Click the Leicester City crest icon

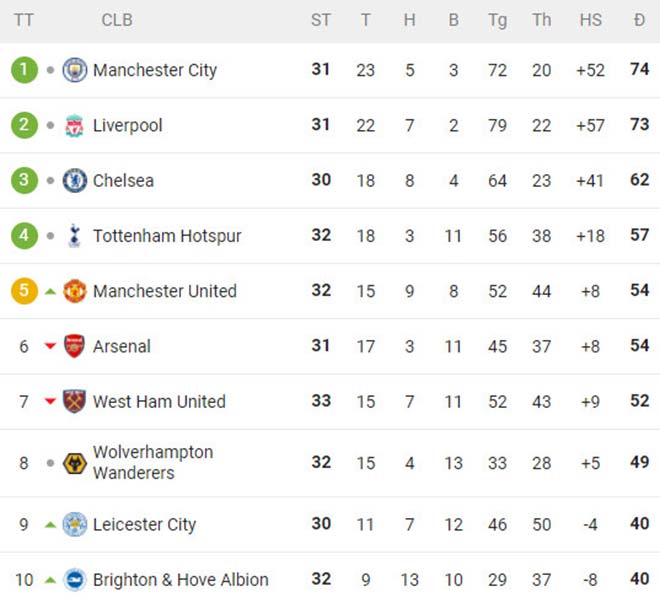tap(75, 524)
